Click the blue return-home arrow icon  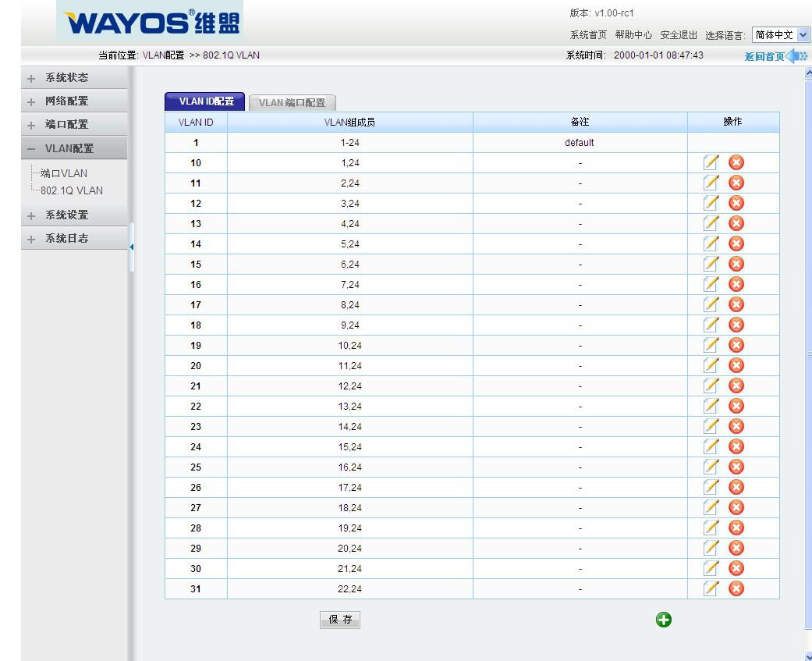pyautogui.click(x=796, y=56)
